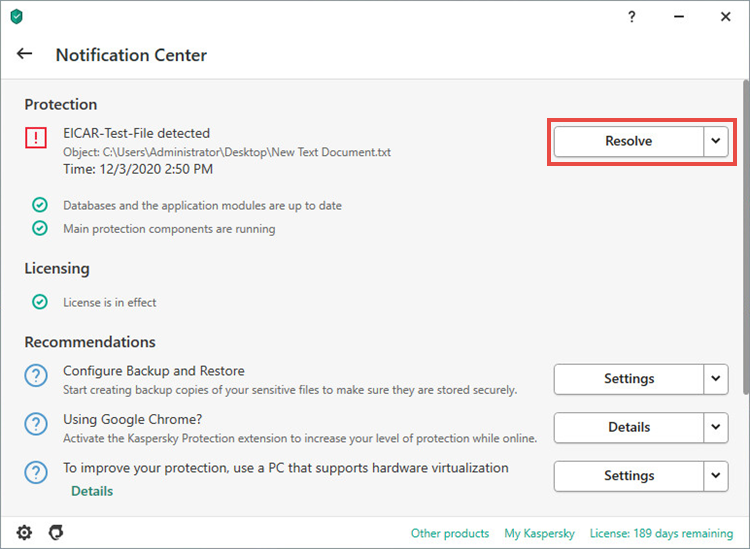Click 'Start creating backup copies' description text
750x549 pixels.
click(290, 390)
